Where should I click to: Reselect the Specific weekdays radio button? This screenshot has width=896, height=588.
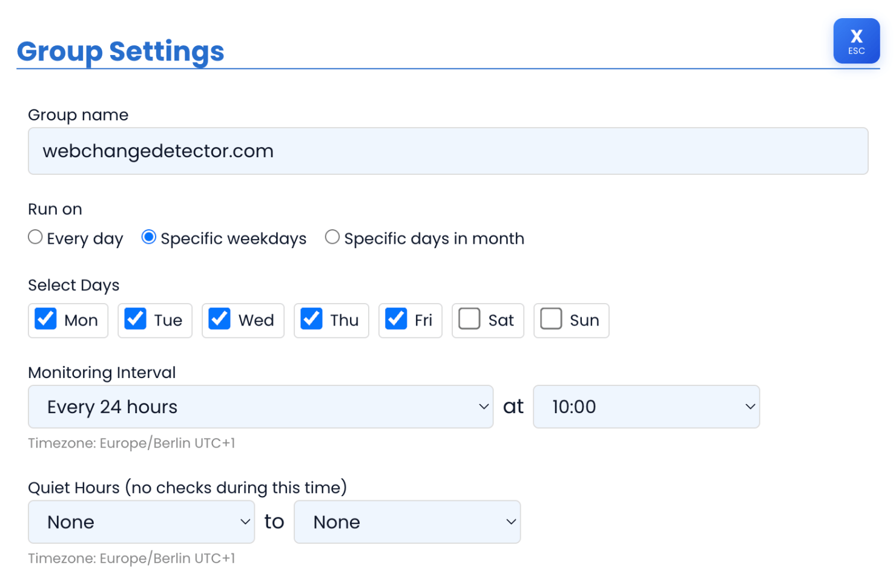coord(148,237)
